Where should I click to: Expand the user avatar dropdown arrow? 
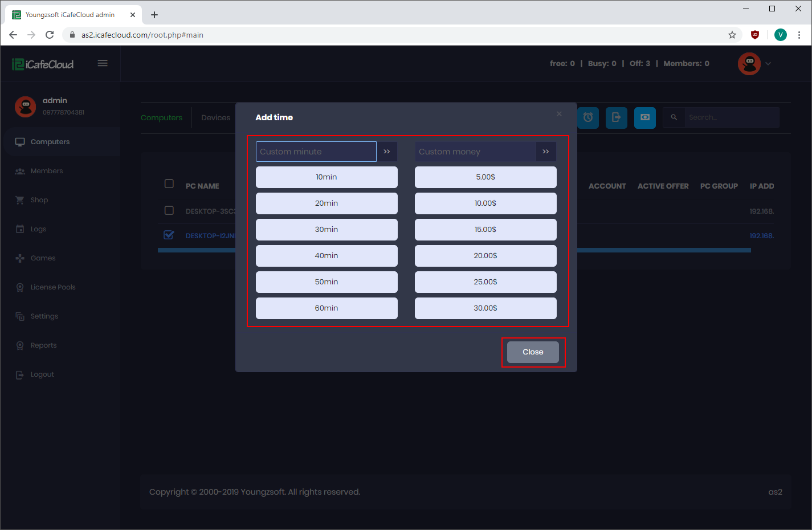click(x=768, y=64)
